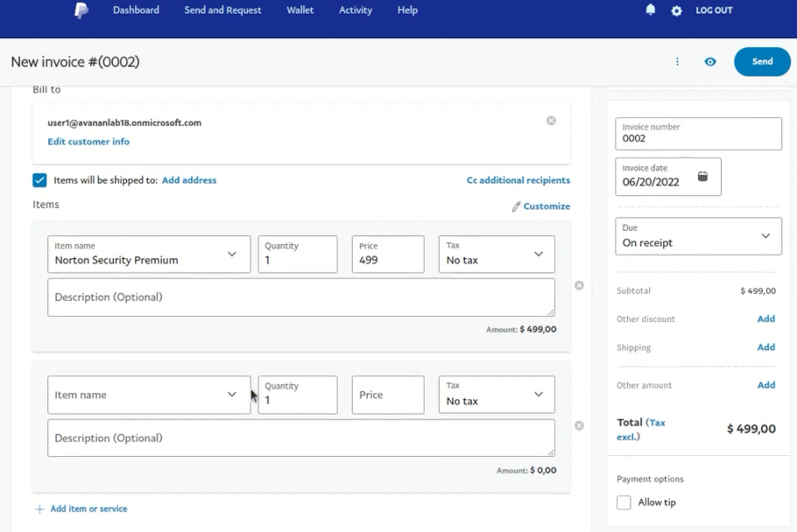The width and height of the screenshot is (797, 532).
Task: Go to Dashboard in navigation
Action: (136, 10)
